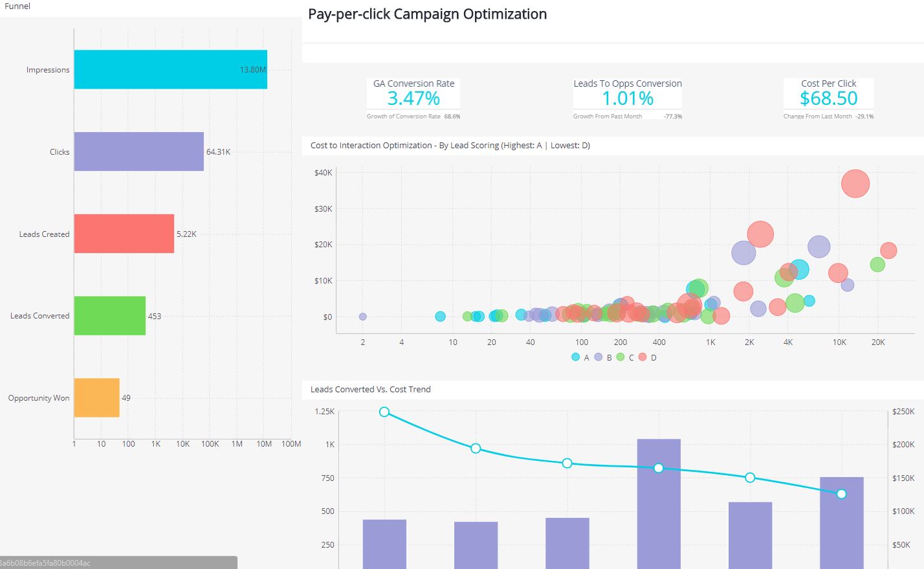Hide lead scoring group D via legend
The image size is (924, 569).
point(648,357)
